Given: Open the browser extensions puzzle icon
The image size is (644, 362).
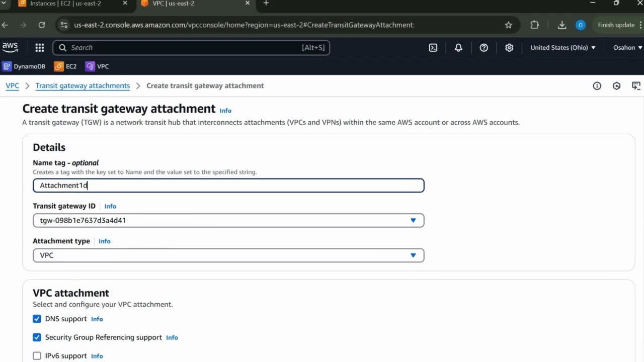Looking at the screenshot, I should pyautogui.click(x=535, y=25).
